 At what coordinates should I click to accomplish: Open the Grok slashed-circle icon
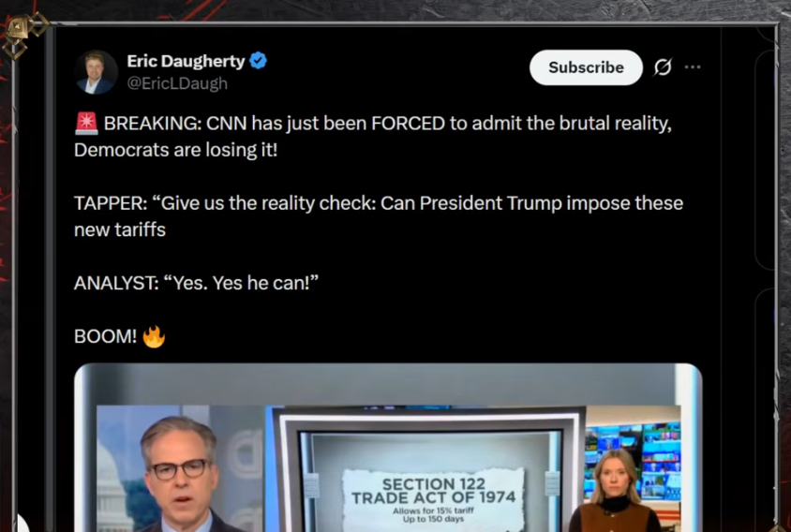pyautogui.click(x=663, y=67)
